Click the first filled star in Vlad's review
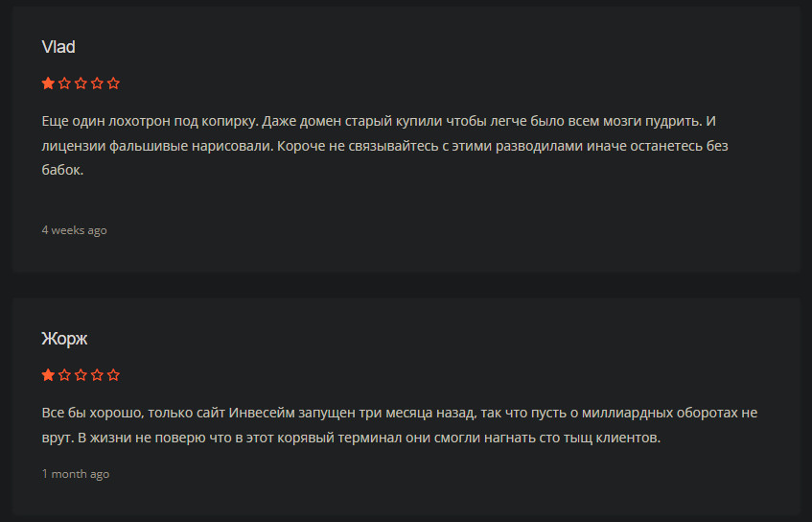The width and height of the screenshot is (812, 522). [48, 83]
